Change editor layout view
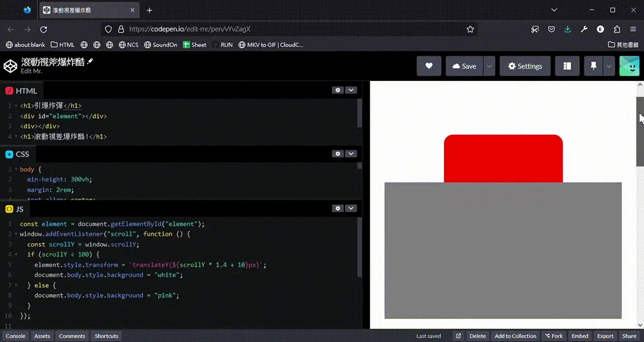 tap(567, 66)
